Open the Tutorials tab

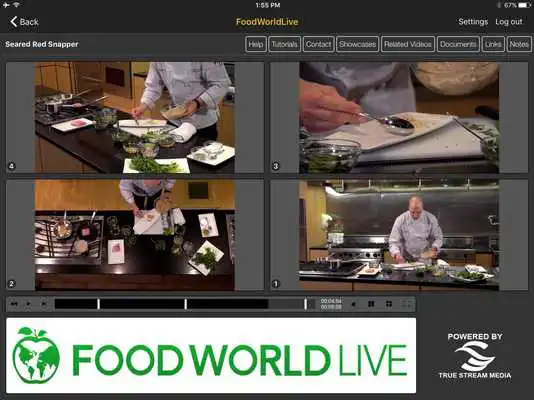point(284,44)
